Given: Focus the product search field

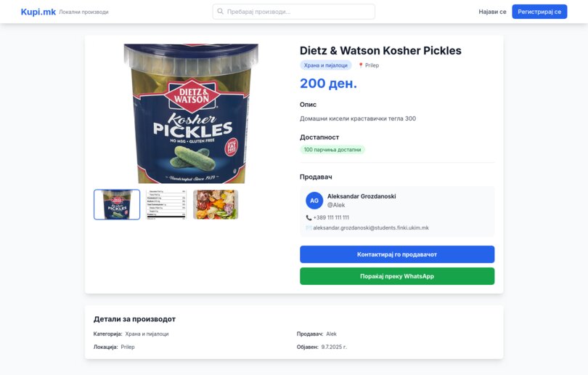Looking at the screenshot, I should click(x=298, y=12).
